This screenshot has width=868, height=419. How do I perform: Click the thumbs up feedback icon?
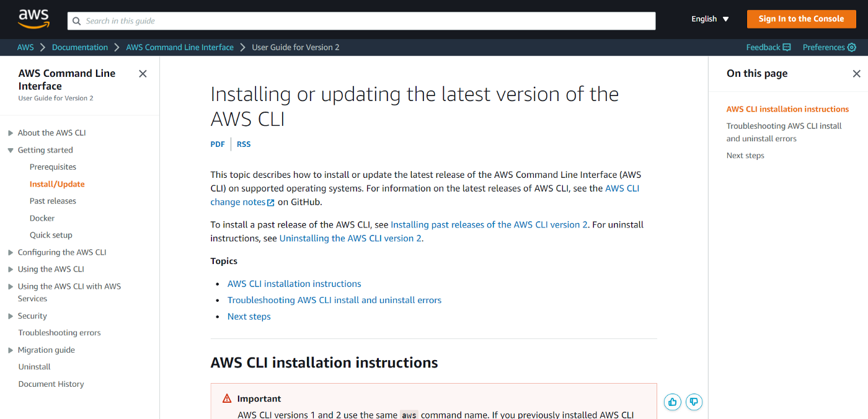672,402
